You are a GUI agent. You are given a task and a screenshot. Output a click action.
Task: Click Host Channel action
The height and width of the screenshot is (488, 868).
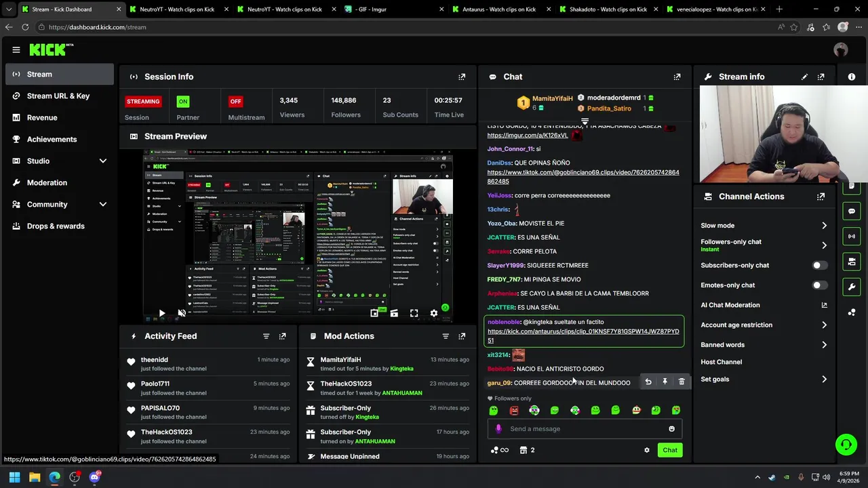point(722,362)
